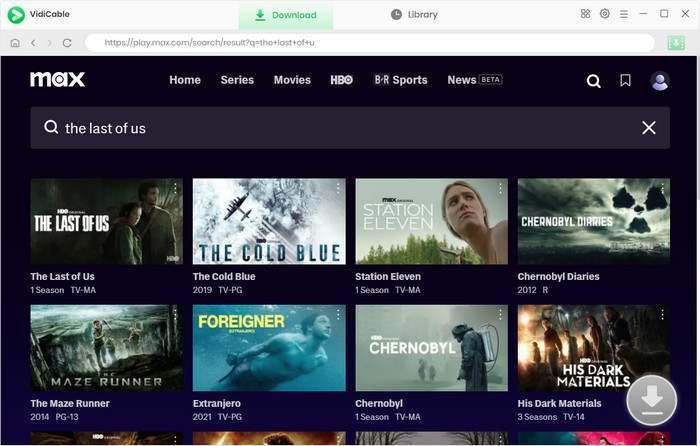Open the hamburger menu in title bar
This screenshot has width=700, height=446.
624,14
